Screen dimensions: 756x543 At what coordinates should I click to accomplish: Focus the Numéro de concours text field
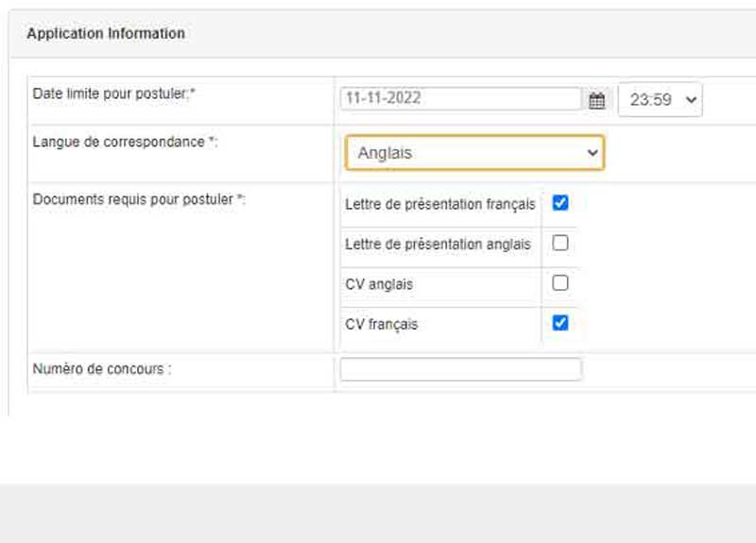[460, 369]
